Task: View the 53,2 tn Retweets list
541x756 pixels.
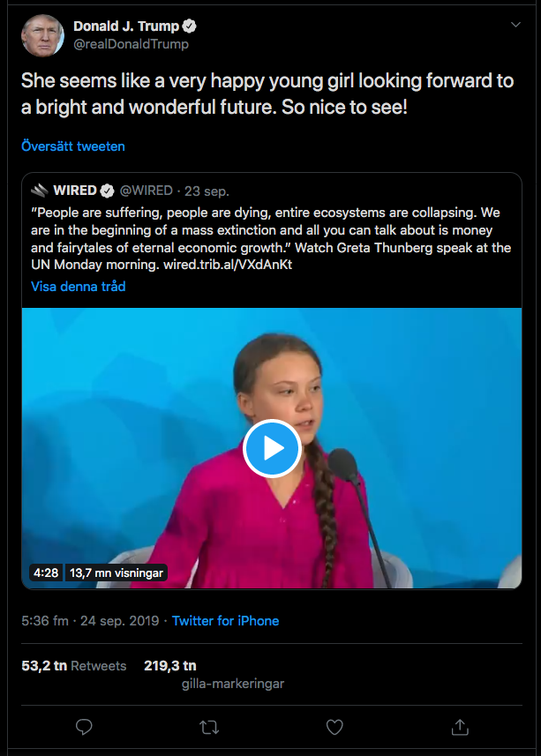Action: (x=74, y=666)
